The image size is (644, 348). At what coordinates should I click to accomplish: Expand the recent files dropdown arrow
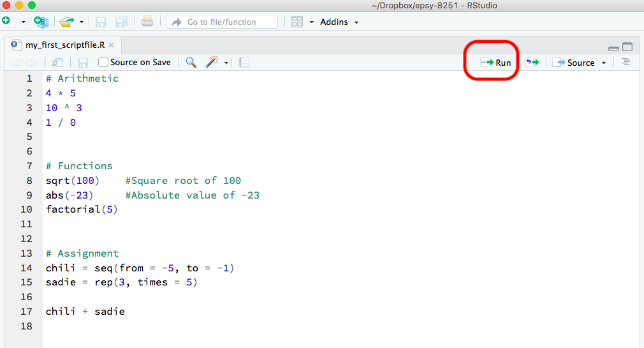(x=82, y=22)
